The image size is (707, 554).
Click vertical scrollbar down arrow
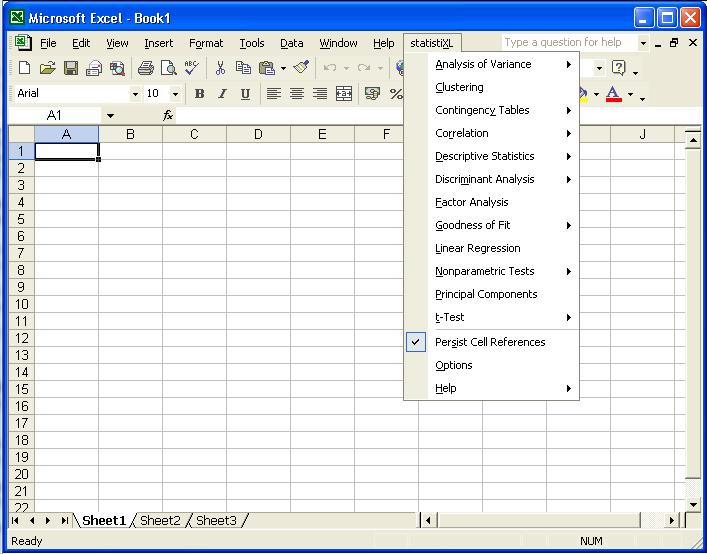[693, 504]
